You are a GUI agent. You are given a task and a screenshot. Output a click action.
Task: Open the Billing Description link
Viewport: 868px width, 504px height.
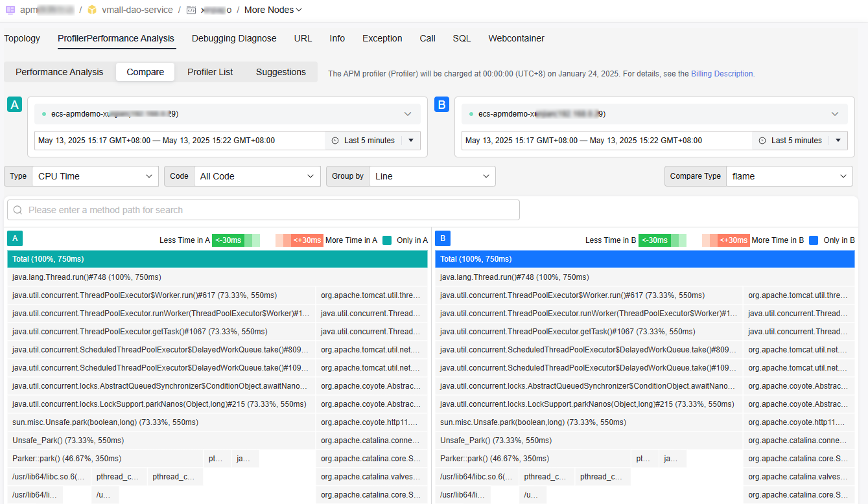pyautogui.click(x=722, y=74)
